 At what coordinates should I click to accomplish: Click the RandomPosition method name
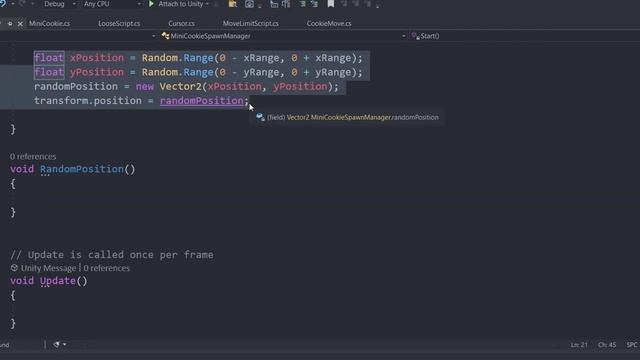82,169
